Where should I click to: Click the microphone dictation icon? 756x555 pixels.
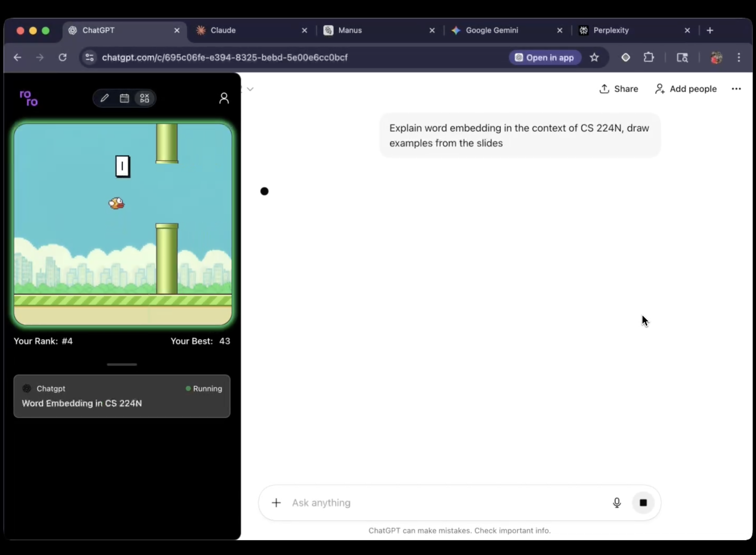coord(616,502)
